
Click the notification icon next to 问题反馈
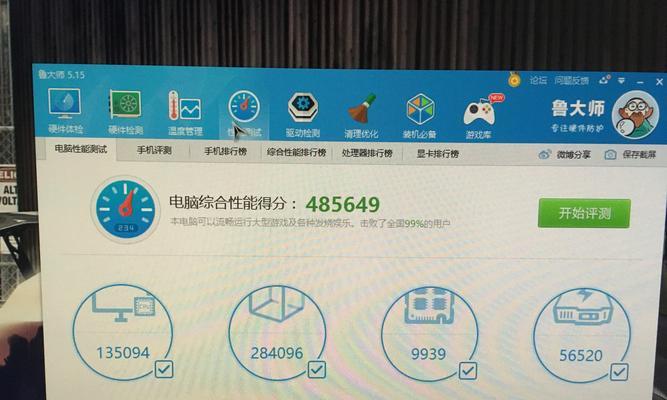click(604, 80)
